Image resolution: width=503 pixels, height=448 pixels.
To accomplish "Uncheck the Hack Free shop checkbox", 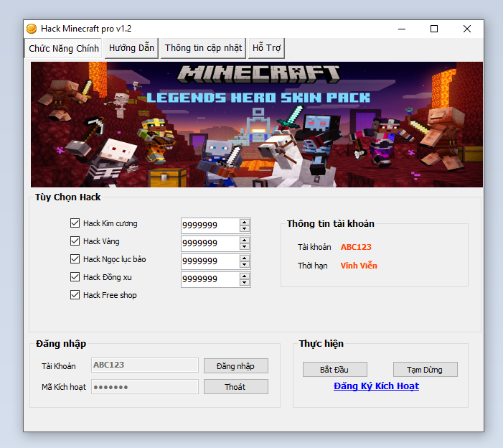I will point(75,295).
